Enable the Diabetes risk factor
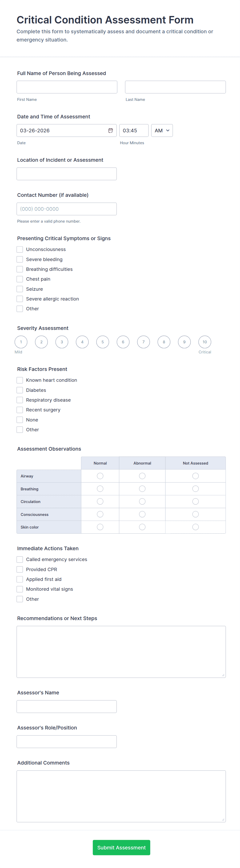This screenshot has width=240, height=868. tap(20, 390)
